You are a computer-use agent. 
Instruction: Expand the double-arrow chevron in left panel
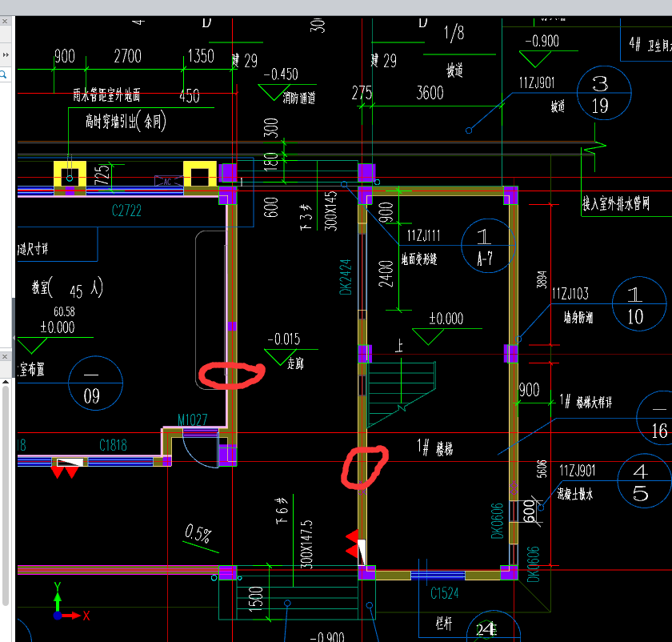6,55
